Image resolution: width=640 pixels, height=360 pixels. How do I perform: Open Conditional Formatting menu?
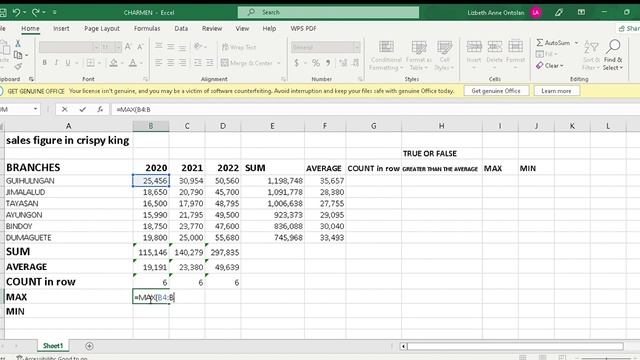(x=386, y=55)
